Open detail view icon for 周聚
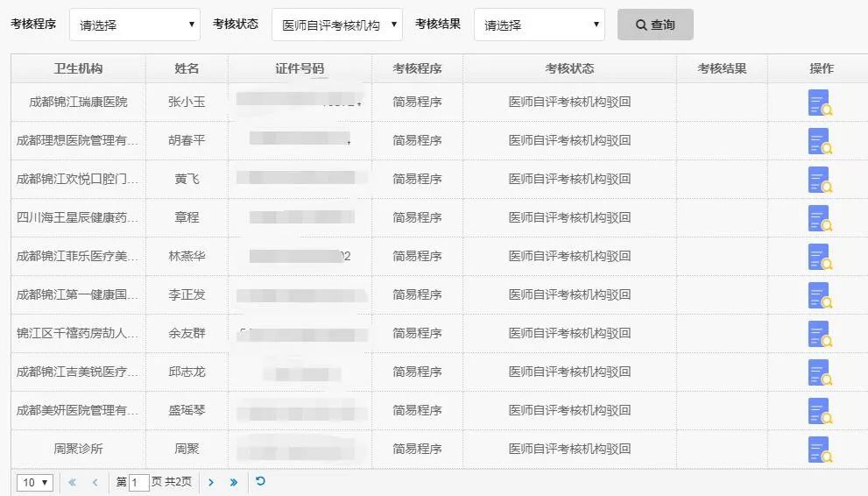Image resolution: width=868 pixels, height=496 pixels. pyautogui.click(x=821, y=450)
